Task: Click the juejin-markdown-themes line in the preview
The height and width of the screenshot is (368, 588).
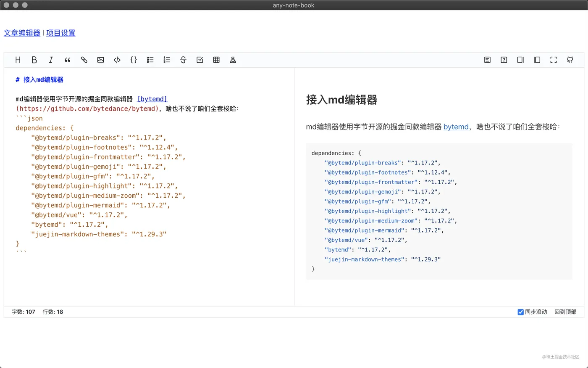Action: coord(382,259)
